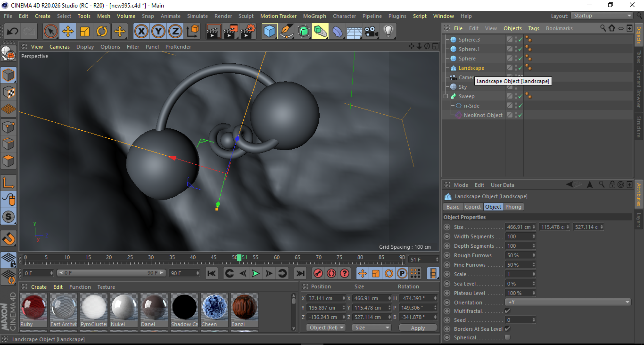
Task: Open Edit Render Settings icon
Action: pos(248,32)
